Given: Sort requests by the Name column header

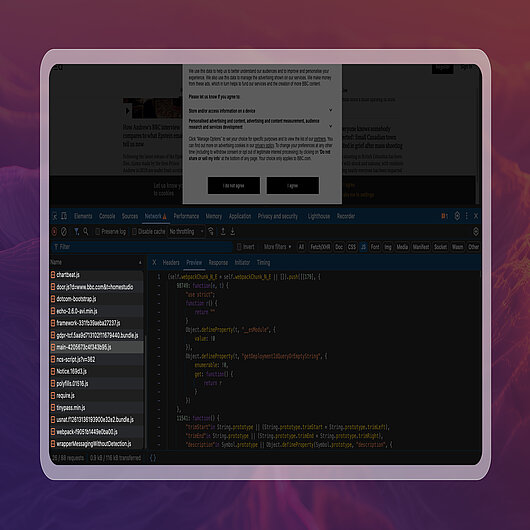Looking at the screenshot, I should (96, 262).
